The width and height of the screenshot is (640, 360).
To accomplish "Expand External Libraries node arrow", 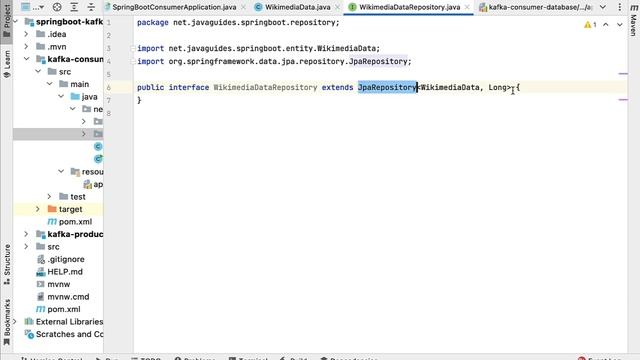I will [x=15, y=322].
